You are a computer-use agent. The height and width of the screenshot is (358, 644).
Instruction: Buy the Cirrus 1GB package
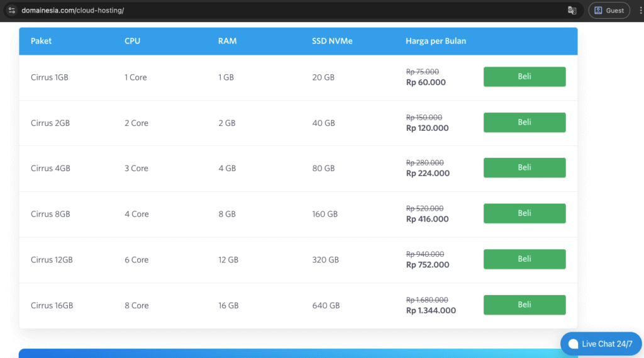pyautogui.click(x=525, y=77)
